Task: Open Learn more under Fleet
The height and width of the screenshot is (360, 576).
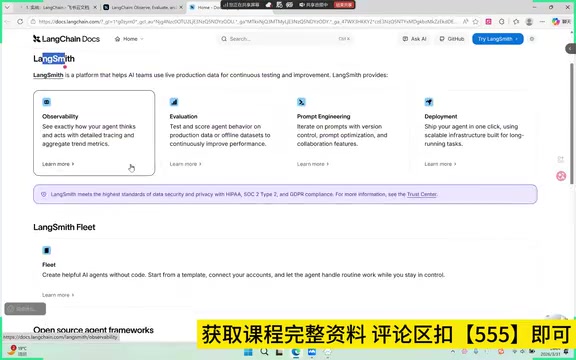Action: (58, 295)
